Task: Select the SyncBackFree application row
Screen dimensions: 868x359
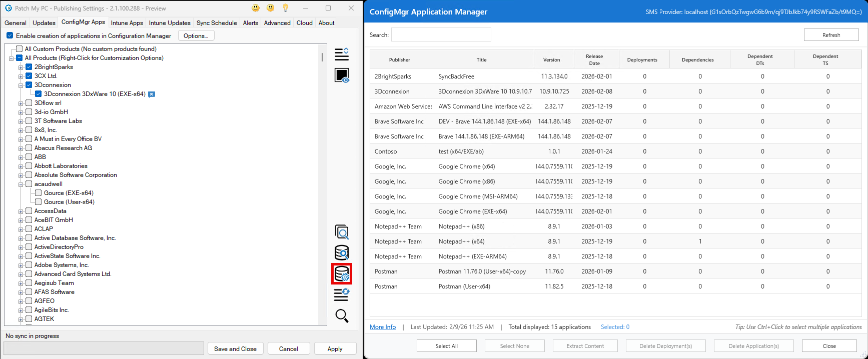Action: [x=616, y=76]
